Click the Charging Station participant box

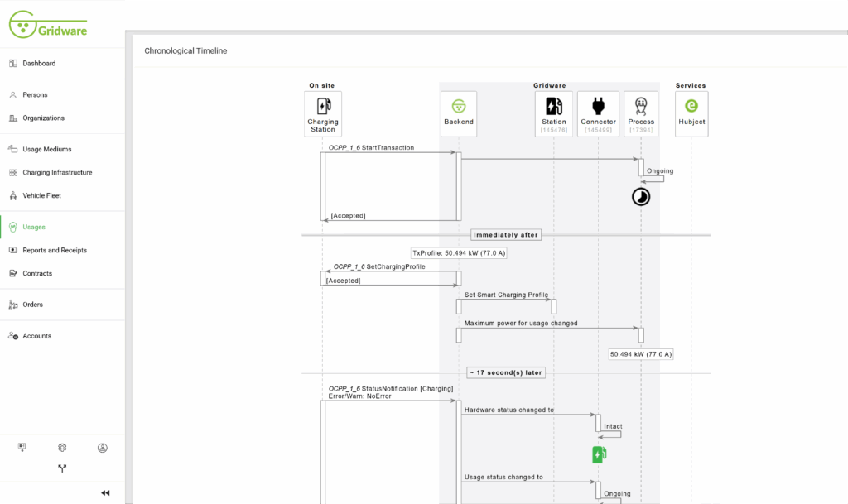pyautogui.click(x=323, y=113)
